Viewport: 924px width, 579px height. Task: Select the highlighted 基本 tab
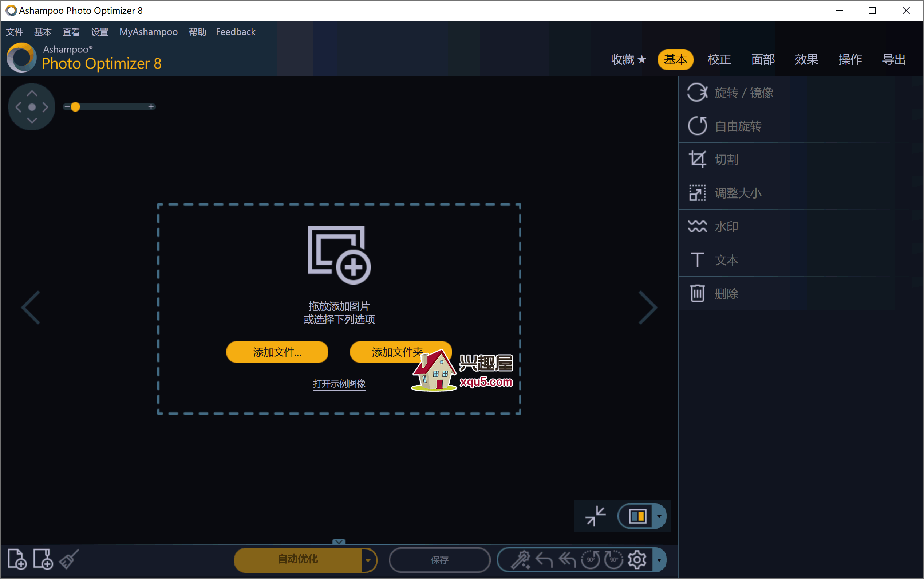point(675,59)
